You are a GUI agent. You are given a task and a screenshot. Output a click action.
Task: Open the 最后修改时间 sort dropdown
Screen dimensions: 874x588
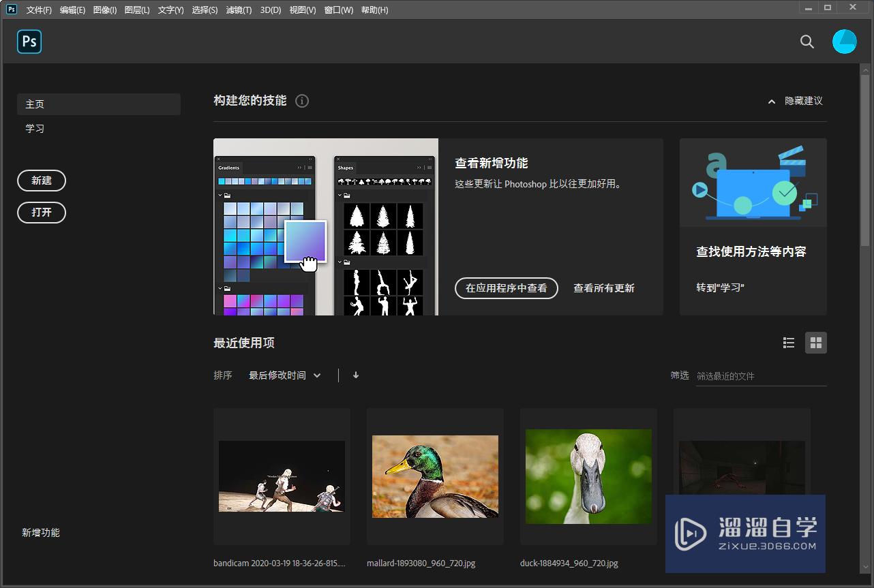(285, 375)
